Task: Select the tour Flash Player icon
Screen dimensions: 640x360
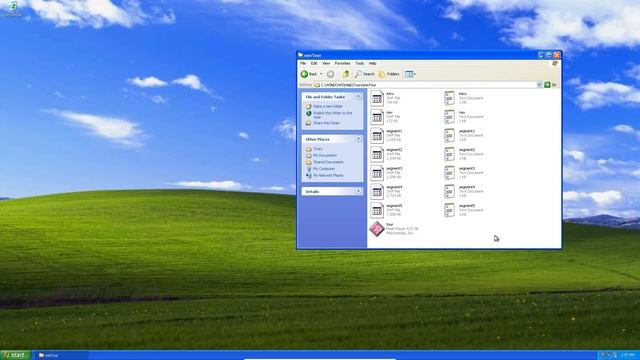Action: (x=377, y=229)
